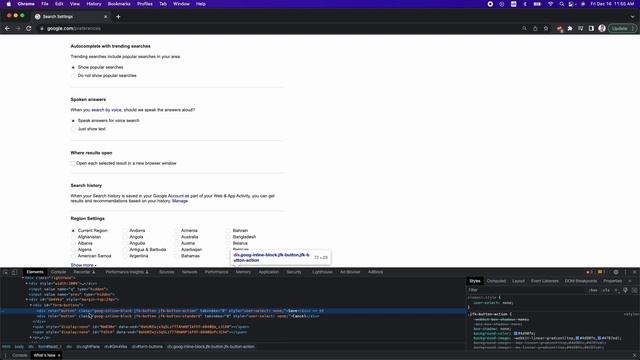Open the Sources panel tab

[x=167, y=272]
